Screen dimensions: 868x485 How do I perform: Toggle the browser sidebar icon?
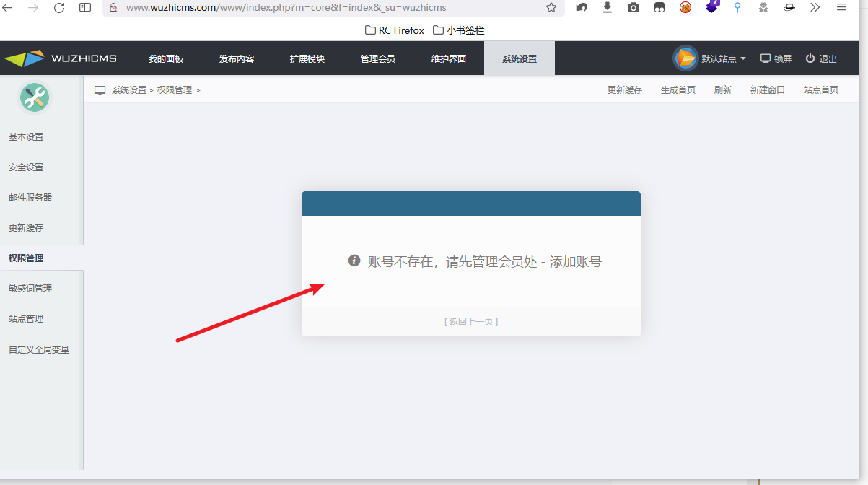(x=85, y=7)
